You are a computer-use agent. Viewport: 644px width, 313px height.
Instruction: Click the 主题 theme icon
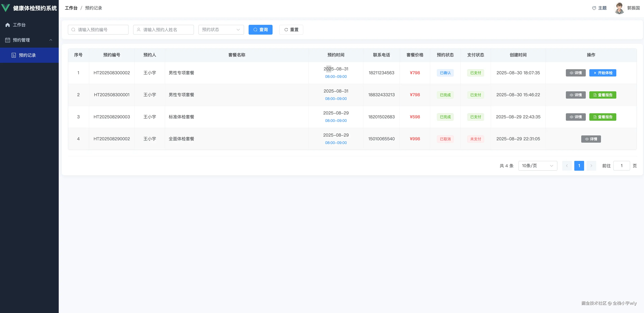(x=594, y=8)
